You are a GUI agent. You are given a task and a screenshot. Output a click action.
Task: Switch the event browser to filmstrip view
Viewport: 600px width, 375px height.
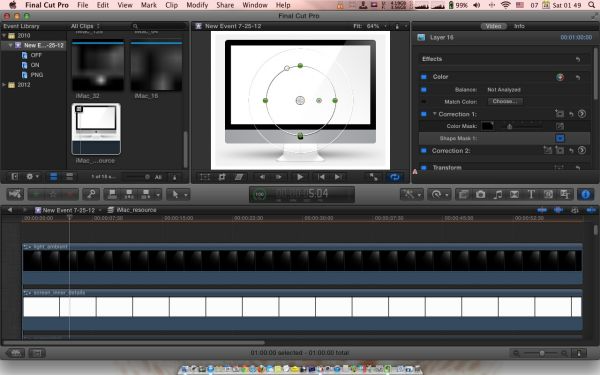[x=54, y=177]
